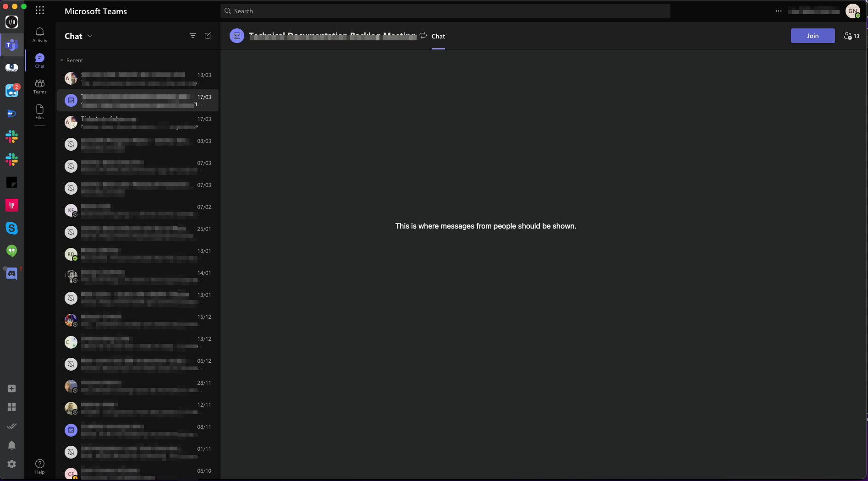Open the chat dated 18/03

(138, 78)
